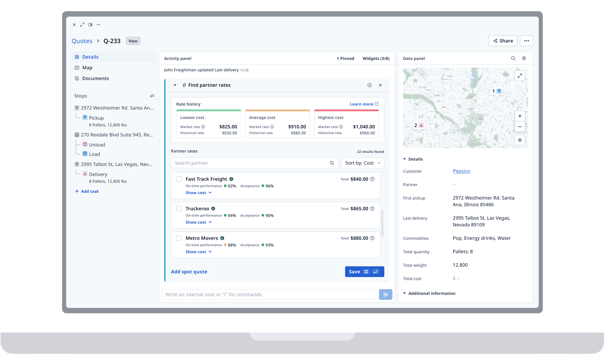Open the three-dots more options menu
604x364 pixels.
526,41
